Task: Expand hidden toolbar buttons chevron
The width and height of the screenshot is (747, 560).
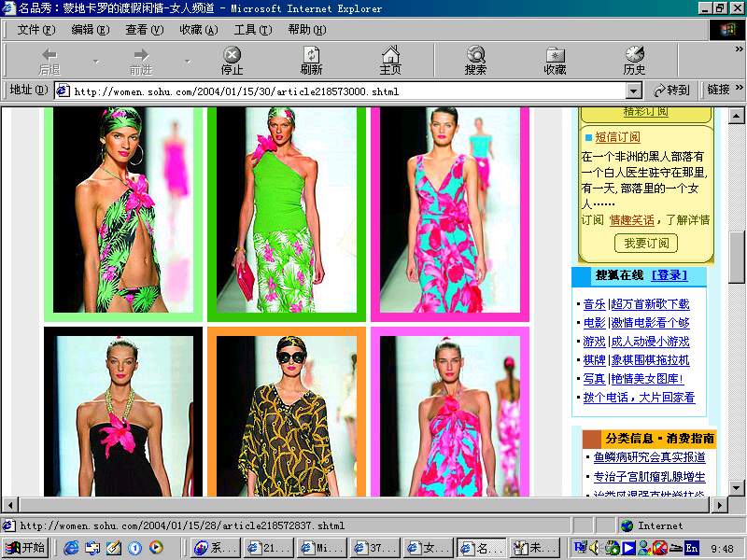Action: click(739, 49)
